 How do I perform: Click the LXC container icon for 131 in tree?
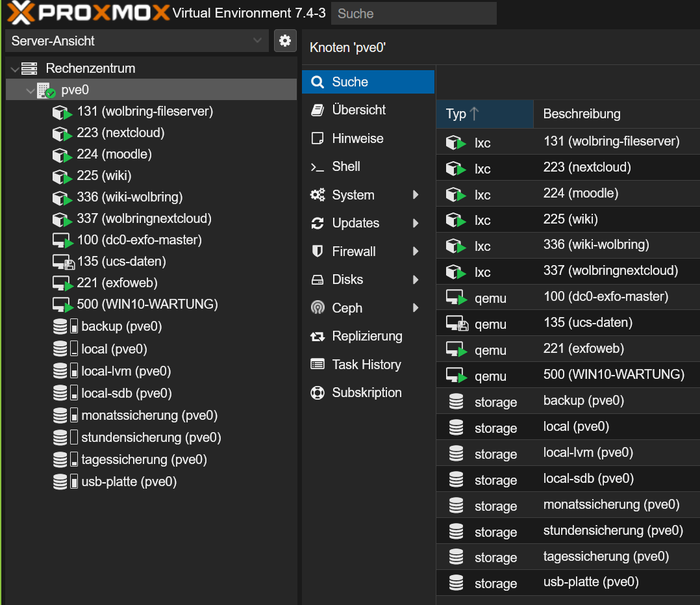(x=62, y=112)
